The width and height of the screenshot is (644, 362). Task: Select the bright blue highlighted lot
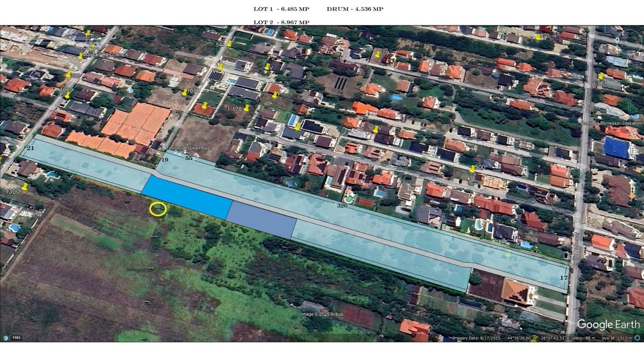[186, 197]
